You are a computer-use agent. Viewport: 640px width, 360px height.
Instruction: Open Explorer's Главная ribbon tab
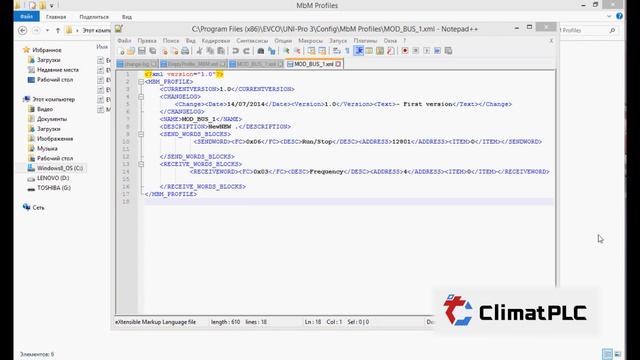(56, 17)
